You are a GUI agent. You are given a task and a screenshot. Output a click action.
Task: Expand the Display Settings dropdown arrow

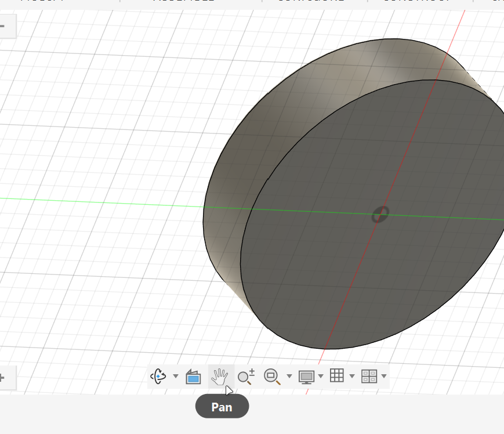coord(321,376)
